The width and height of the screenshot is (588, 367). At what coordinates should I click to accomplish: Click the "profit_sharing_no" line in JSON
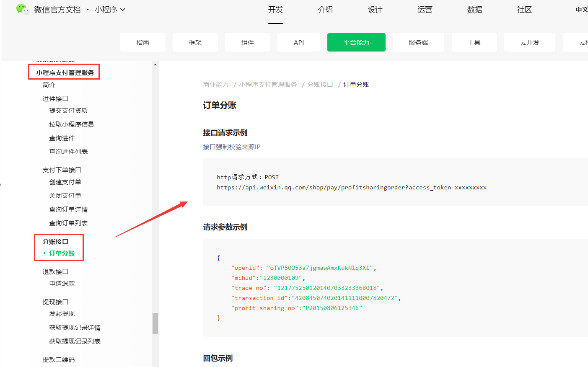pos(297,308)
